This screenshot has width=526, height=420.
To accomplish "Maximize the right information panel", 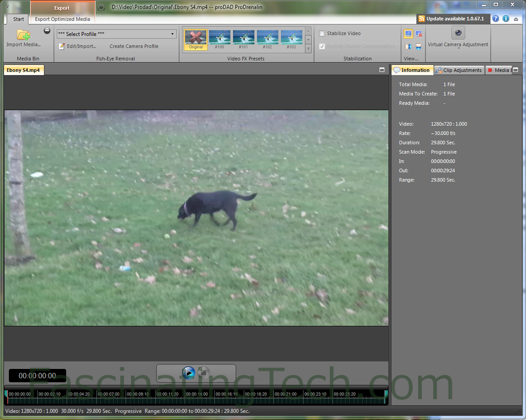I will point(516,70).
